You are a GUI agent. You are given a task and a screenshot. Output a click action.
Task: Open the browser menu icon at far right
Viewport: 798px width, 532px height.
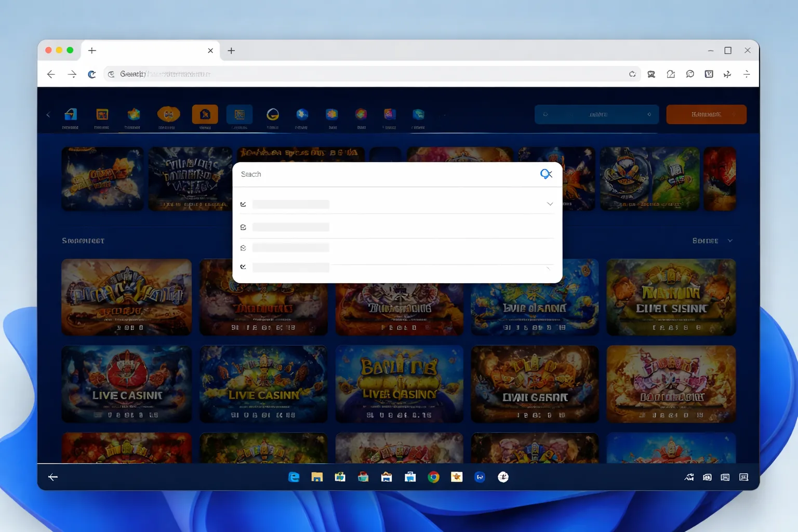747,74
